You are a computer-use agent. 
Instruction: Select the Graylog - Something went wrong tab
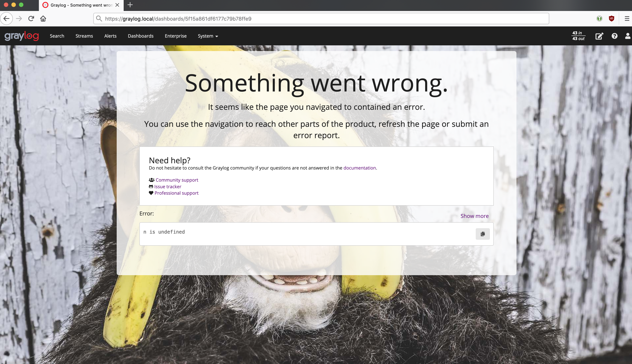pyautogui.click(x=81, y=5)
